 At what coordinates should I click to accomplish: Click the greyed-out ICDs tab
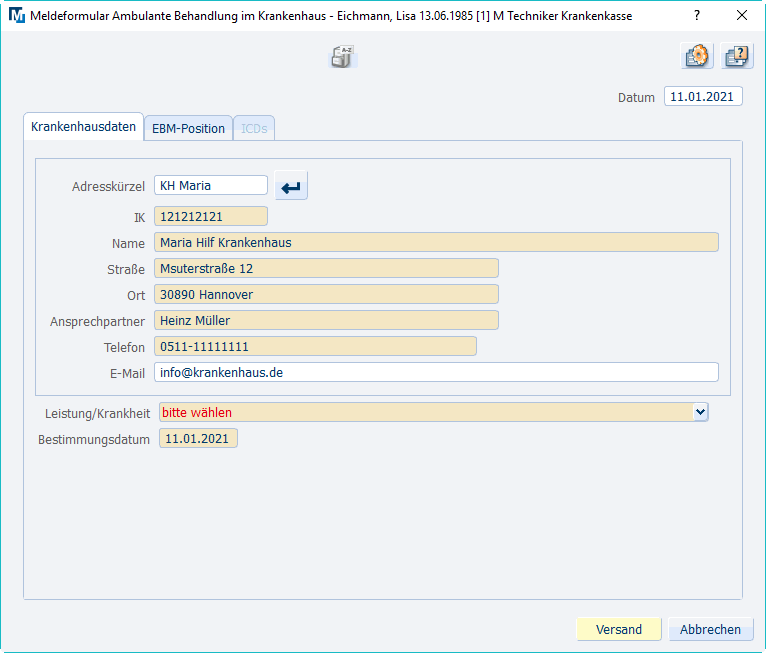tap(254, 128)
